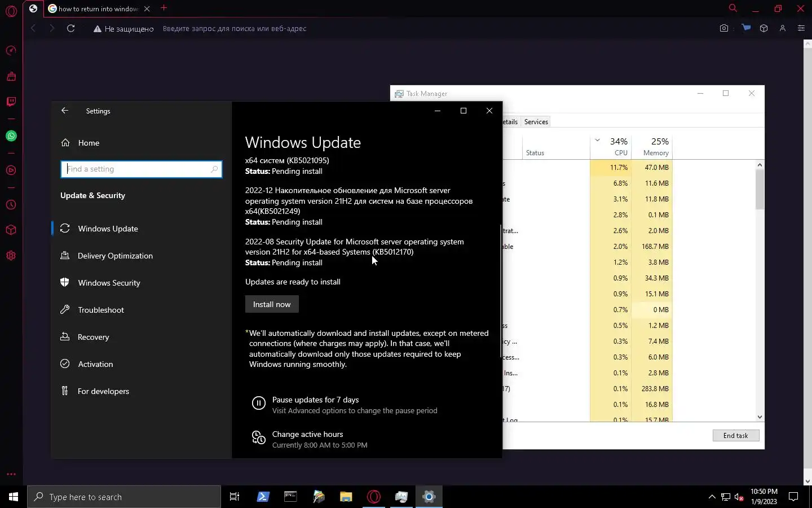This screenshot has width=812, height=508.
Task: Take a snapshot with camera icon
Action: 724,28
